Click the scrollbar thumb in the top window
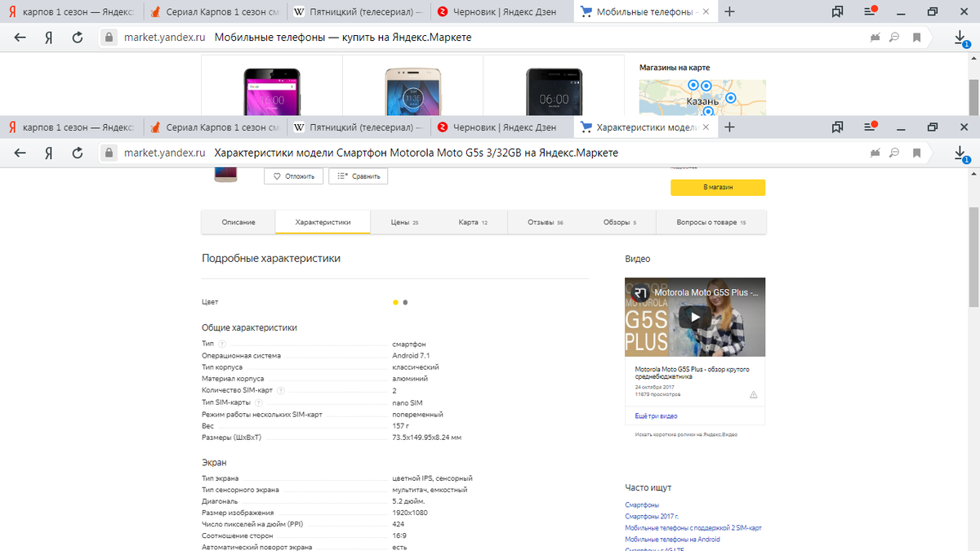Image resolution: width=980 pixels, height=551 pixels. coord(973,96)
